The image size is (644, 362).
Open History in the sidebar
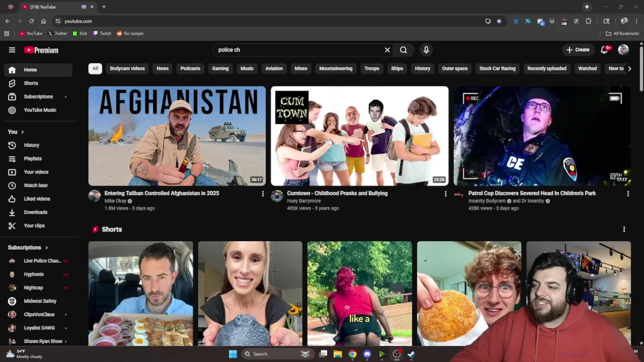tap(38, 145)
